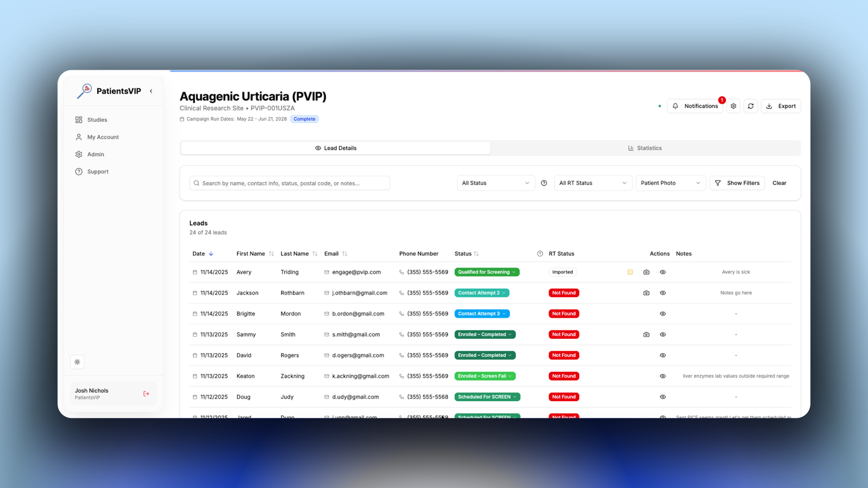Viewport: 868px width, 488px height.
Task: Switch to the Statistics tab
Action: click(x=645, y=148)
